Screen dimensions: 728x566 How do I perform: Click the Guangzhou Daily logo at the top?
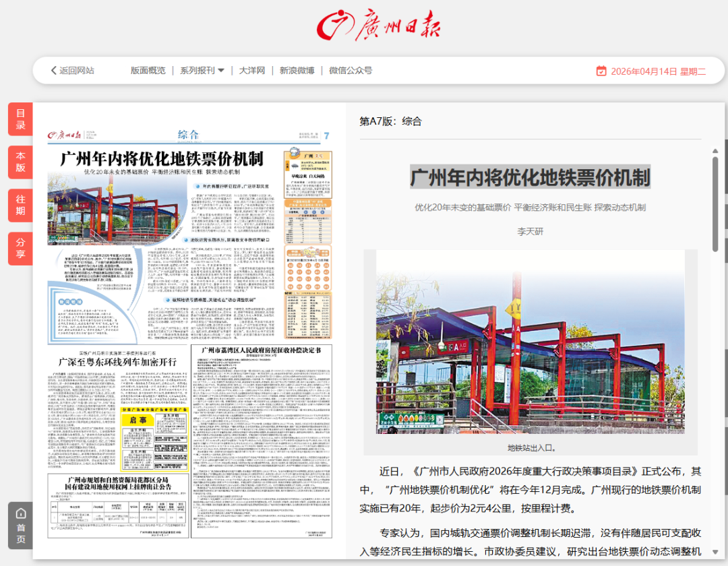(x=378, y=25)
